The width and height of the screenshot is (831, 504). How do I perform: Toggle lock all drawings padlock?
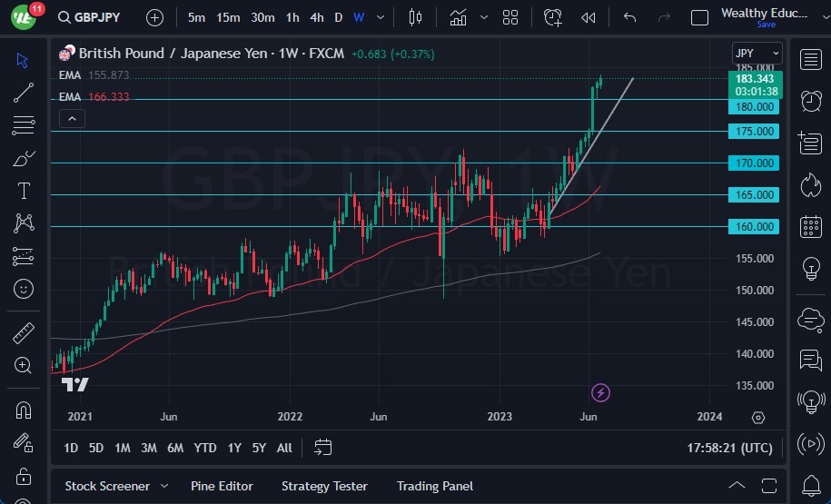click(x=23, y=477)
